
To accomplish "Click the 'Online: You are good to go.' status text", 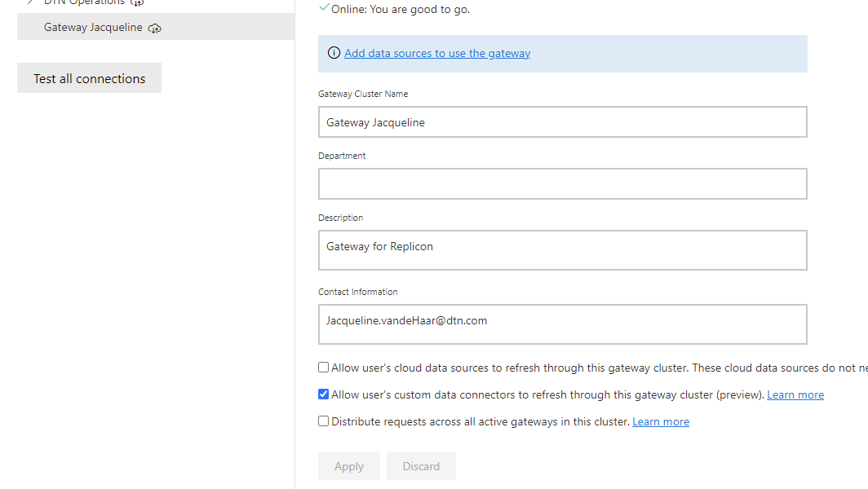I will pyautogui.click(x=401, y=10).
